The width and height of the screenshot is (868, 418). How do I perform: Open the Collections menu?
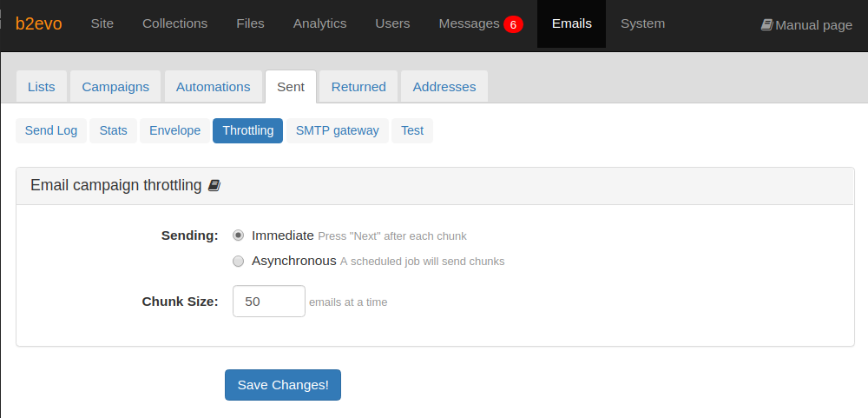tap(175, 23)
